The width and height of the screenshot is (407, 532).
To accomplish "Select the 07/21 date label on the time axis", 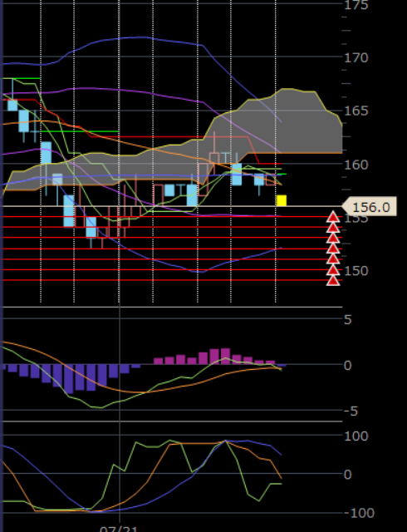I will [119, 529].
